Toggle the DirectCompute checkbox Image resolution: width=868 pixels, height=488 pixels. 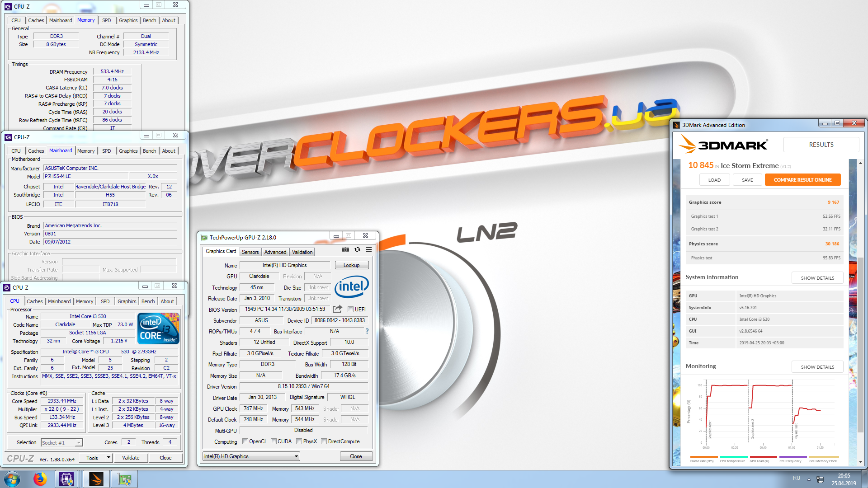point(324,441)
